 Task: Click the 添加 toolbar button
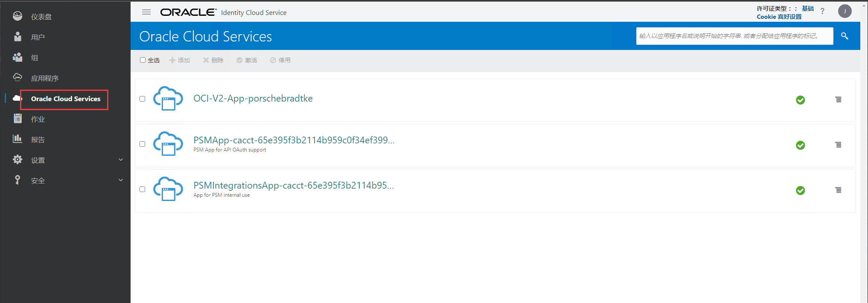tap(180, 60)
